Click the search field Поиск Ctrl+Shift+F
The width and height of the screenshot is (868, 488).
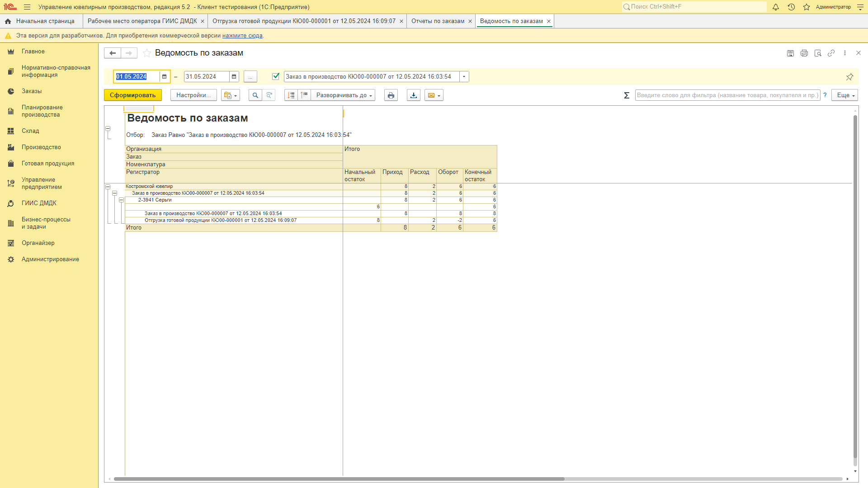[694, 7]
